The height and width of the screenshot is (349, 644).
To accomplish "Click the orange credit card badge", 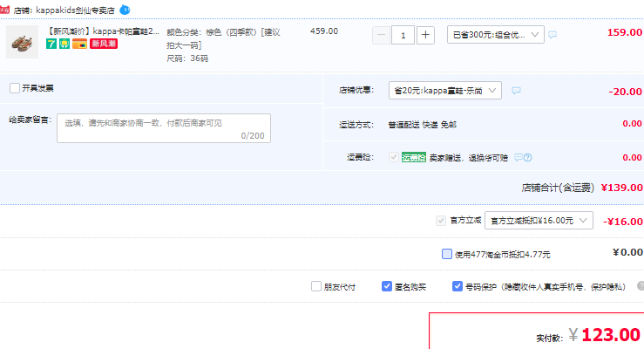I will coord(79,44).
